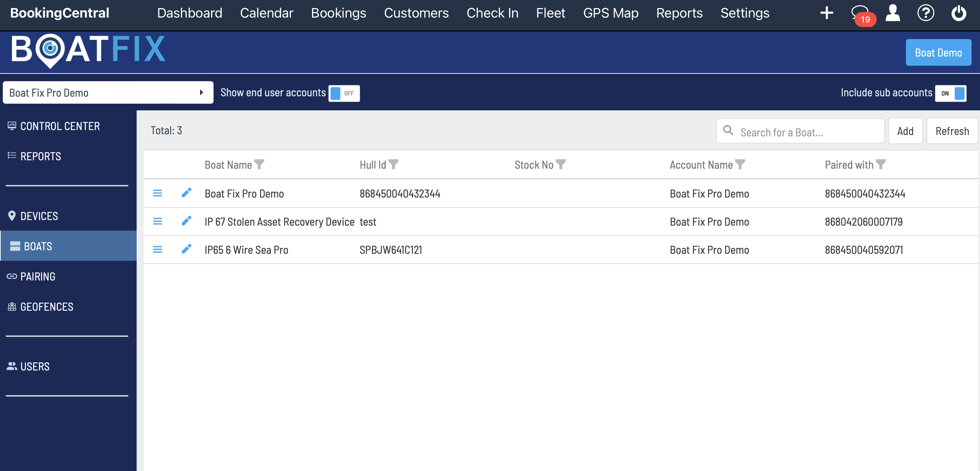
Task: Select hull id SPBJW641C121 cell
Action: click(x=391, y=250)
